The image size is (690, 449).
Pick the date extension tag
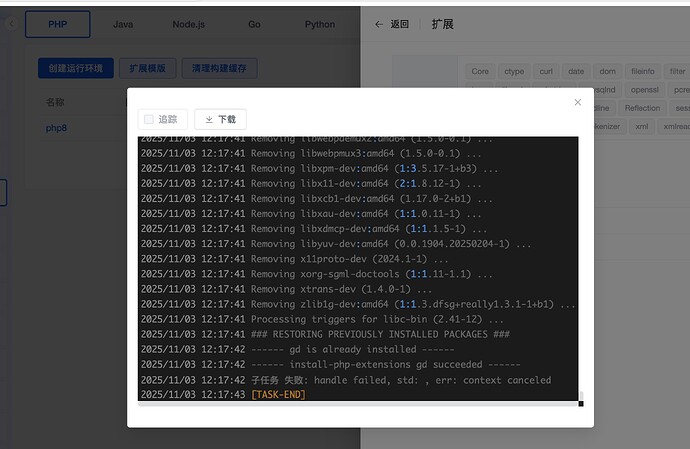576,72
